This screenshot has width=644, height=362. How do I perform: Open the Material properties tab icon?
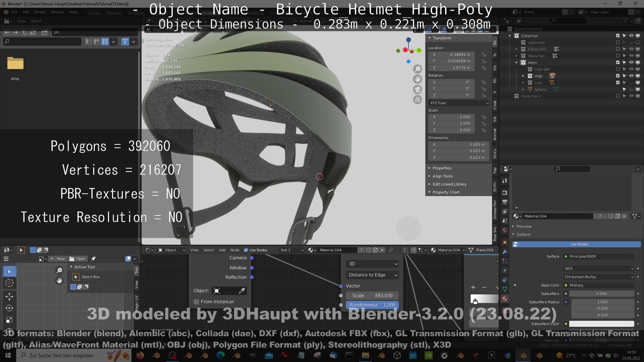pyautogui.click(x=504, y=299)
